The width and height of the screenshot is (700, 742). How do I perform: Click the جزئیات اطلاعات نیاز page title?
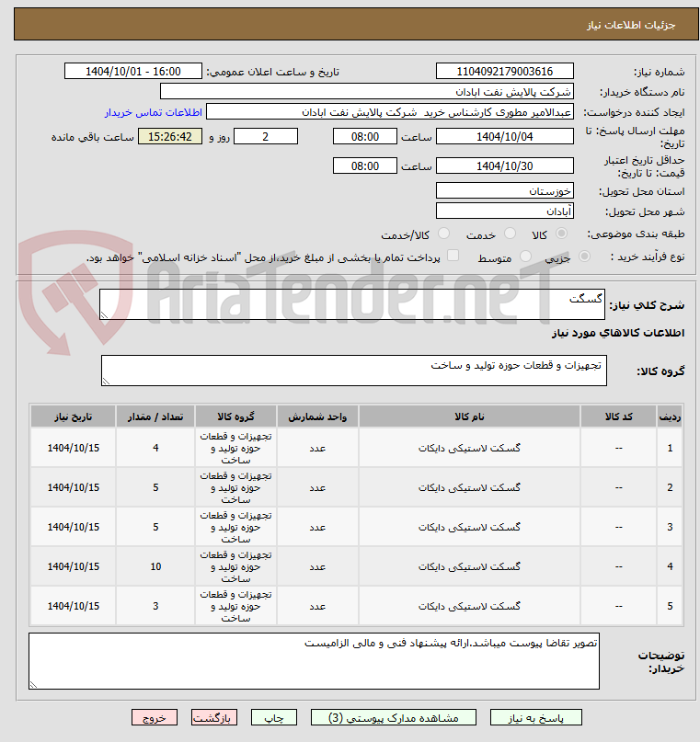click(x=631, y=25)
